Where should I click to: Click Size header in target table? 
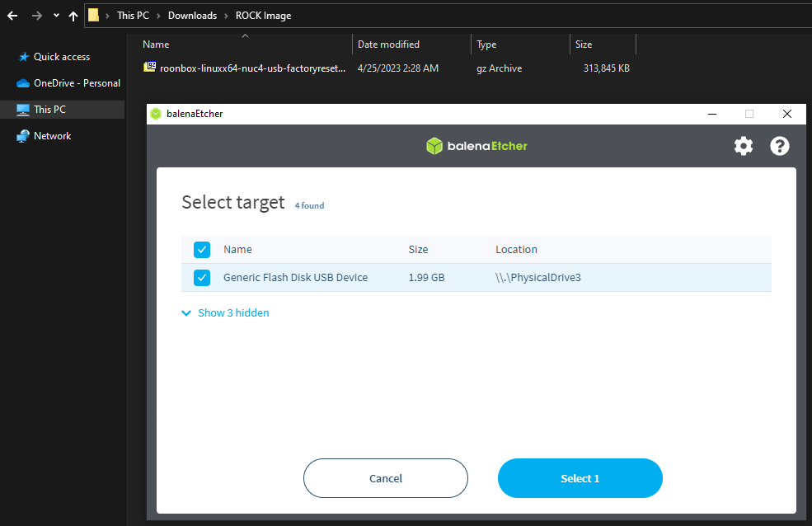418,250
